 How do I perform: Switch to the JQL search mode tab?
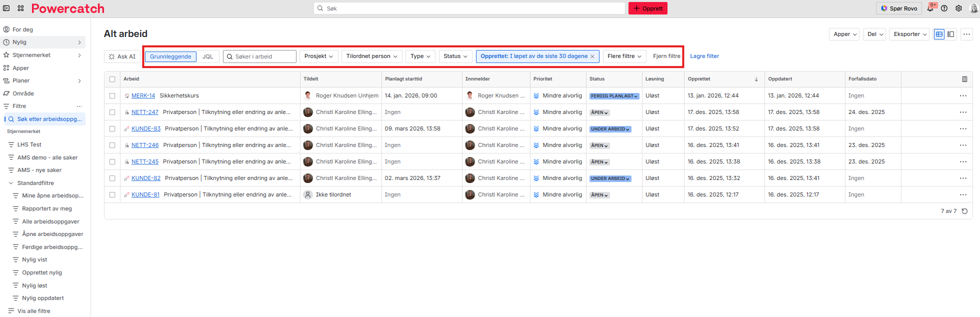[207, 56]
